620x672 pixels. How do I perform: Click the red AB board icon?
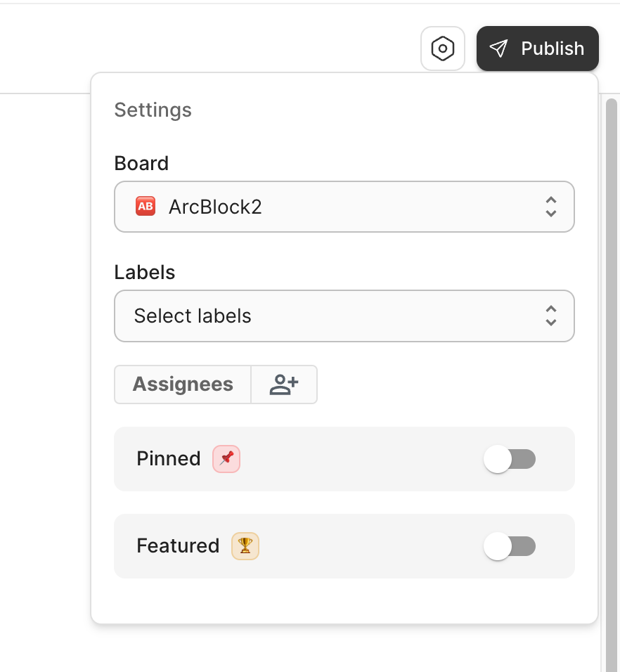point(146,207)
